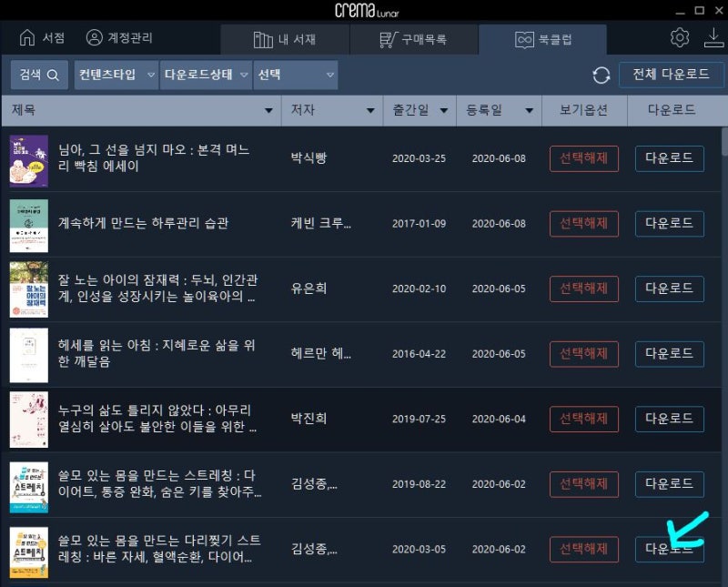Image resolution: width=728 pixels, height=587 pixels.
Task: Refresh the book list with the circular arrow icon
Action: [x=601, y=75]
